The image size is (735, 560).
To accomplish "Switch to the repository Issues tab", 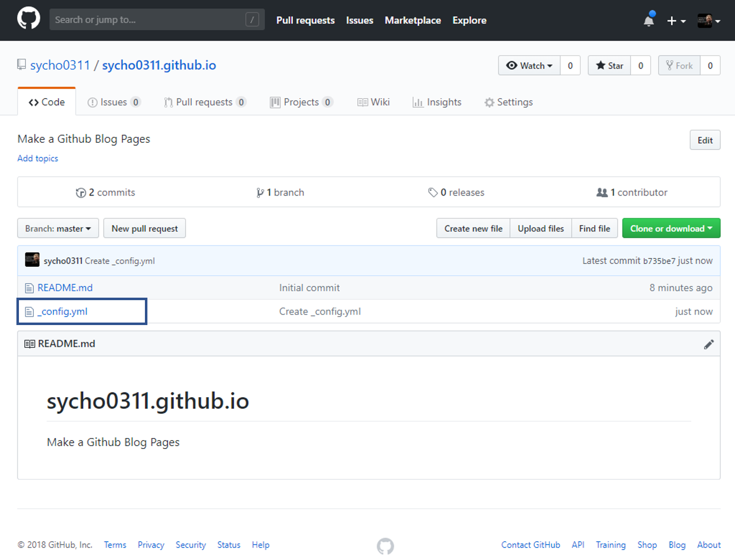I will (x=114, y=102).
